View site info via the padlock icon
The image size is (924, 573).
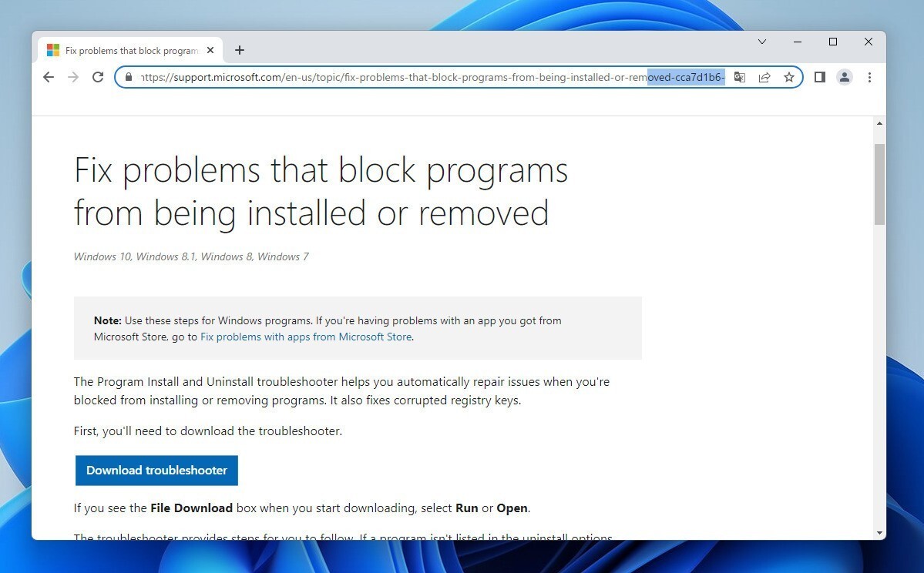pyautogui.click(x=129, y=77)
